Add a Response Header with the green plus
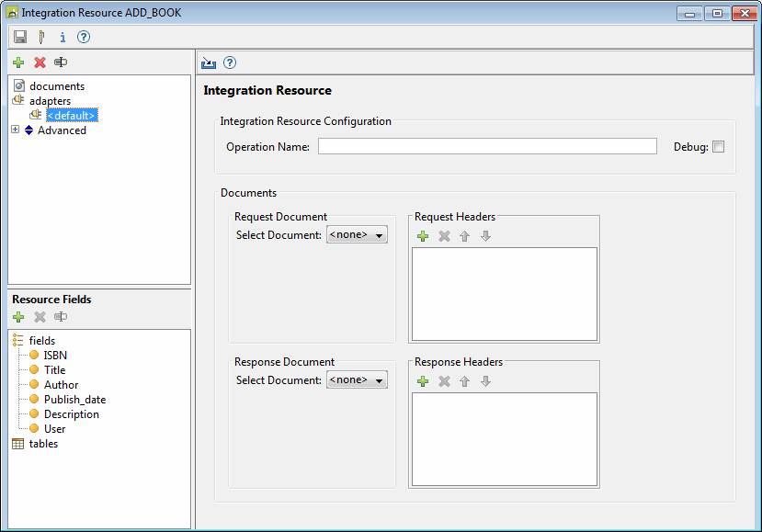Image resolution: width=762 pixels, height=532 pixels. [423, 381]
